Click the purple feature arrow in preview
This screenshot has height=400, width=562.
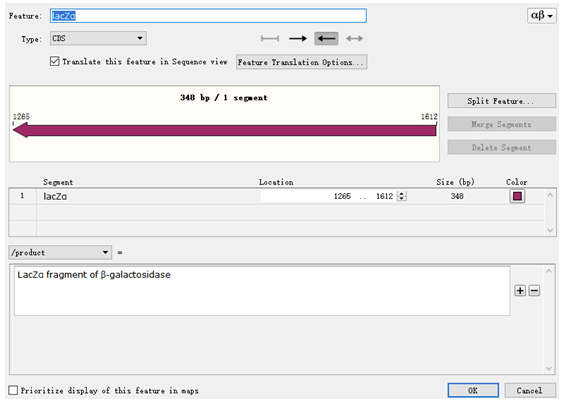click(224, 130)
